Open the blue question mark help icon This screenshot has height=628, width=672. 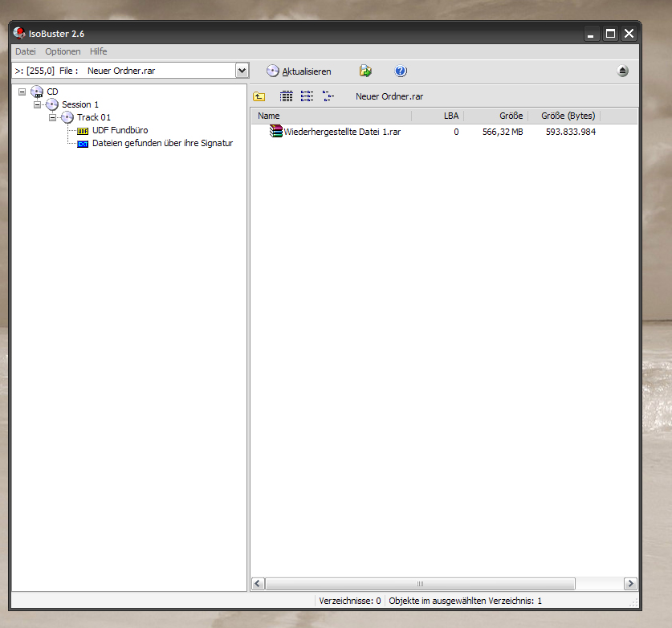pos(401,71)
